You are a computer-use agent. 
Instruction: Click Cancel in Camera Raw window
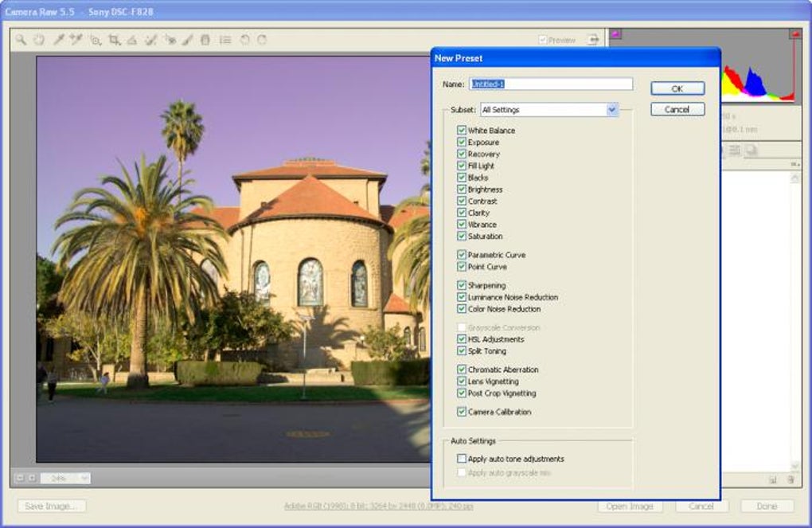pyautogui.click(x=701, y=506)
